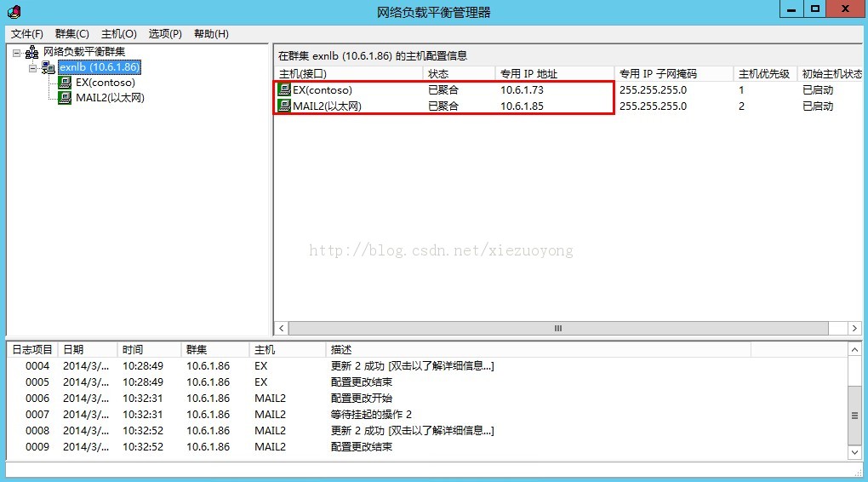Viewport: 868px width, 482px height.
Task: Click the EX(contoso) host icon in tree
Action: [65, 83]
